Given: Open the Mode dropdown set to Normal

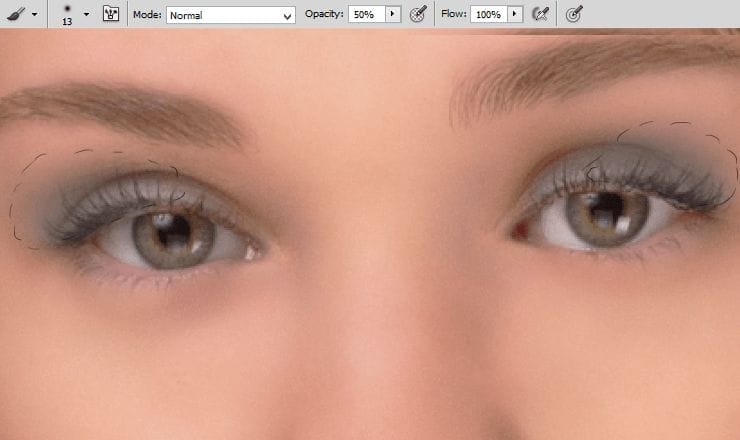Looking at the screenshot, I should click(231, 15).
